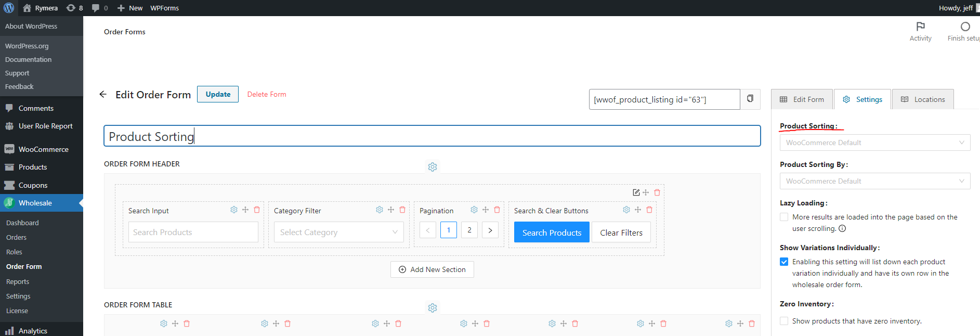Enable showing zero inventory products
Screen dimensions: 980x336
point(784,321)
